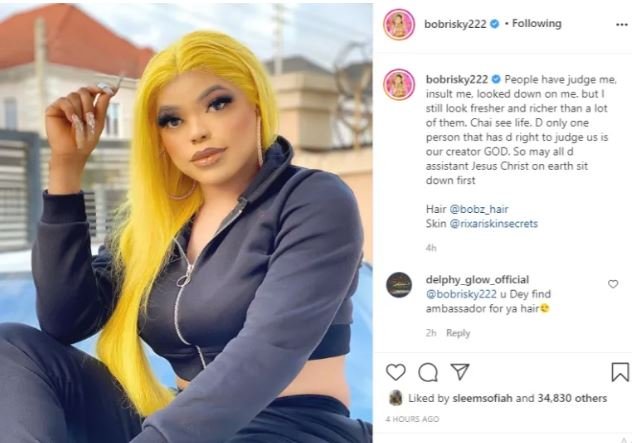Image resolution: width=632 pixels, height=443 pixels.
Task: Open the @bobrisky222 mention in comment
Action: coord(461,294)
